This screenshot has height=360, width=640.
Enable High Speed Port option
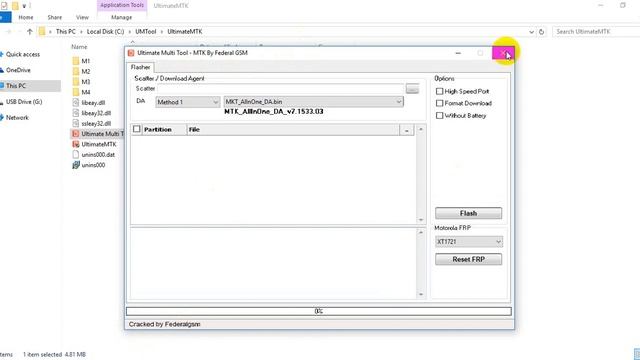pyautogui.click(x=440, y=91)
